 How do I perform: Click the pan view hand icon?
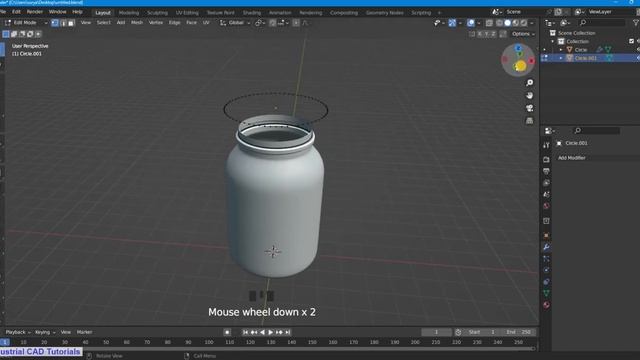pos(529,96)
